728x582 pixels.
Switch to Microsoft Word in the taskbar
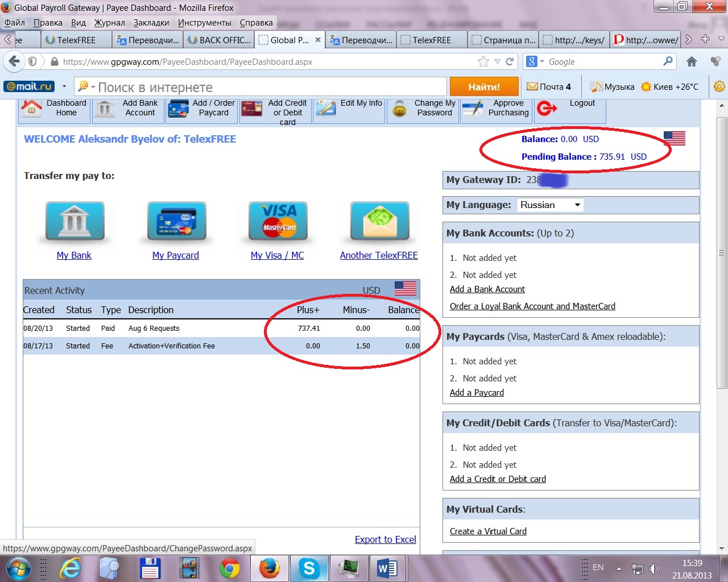[x=387, y=568]
